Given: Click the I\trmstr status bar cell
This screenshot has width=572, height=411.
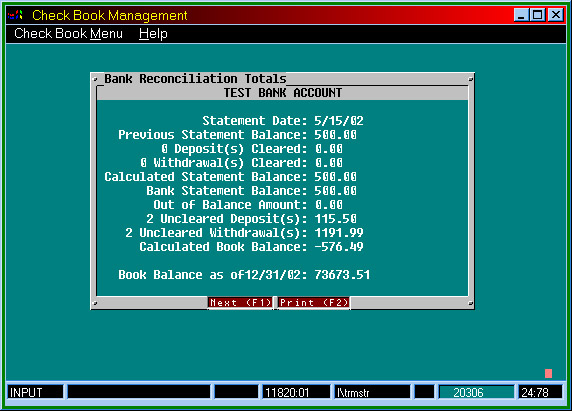Looking at the screenshot, I should click(372, 392).
